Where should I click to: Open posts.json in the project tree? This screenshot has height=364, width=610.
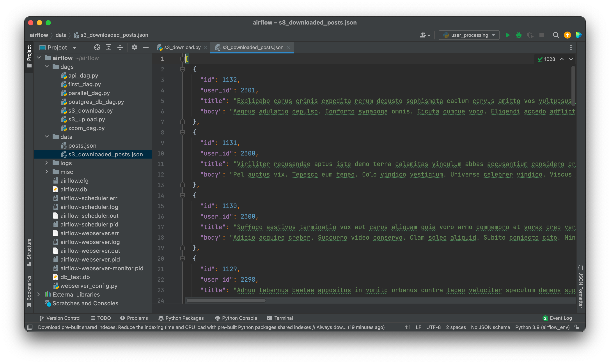pyautogui.click(x=82, y=145)
